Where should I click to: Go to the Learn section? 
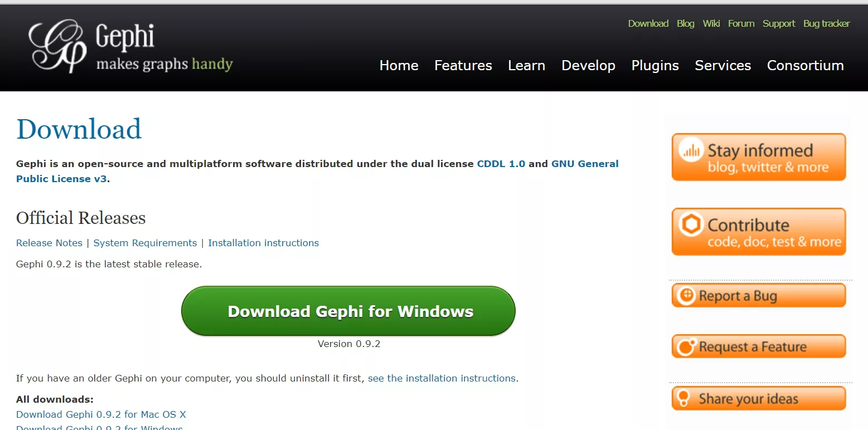tap(526, 65)
